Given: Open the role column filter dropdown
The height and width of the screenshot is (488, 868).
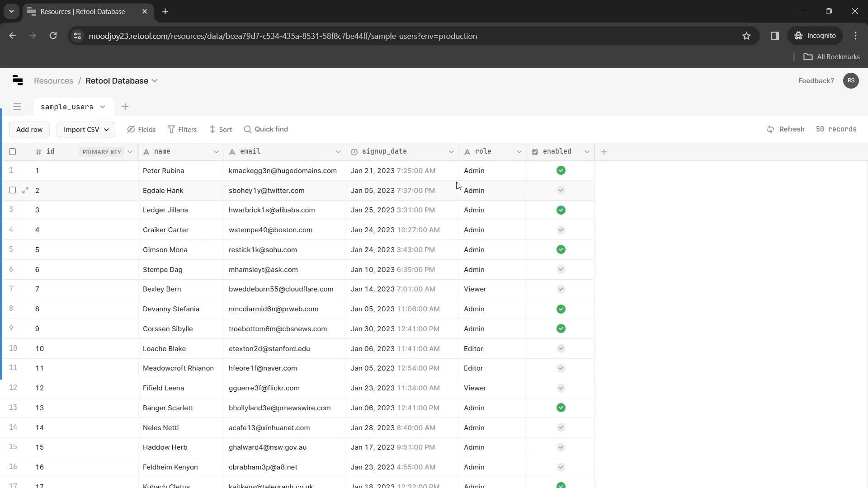Looking at the screenshot, I should [x=518, y=151].
